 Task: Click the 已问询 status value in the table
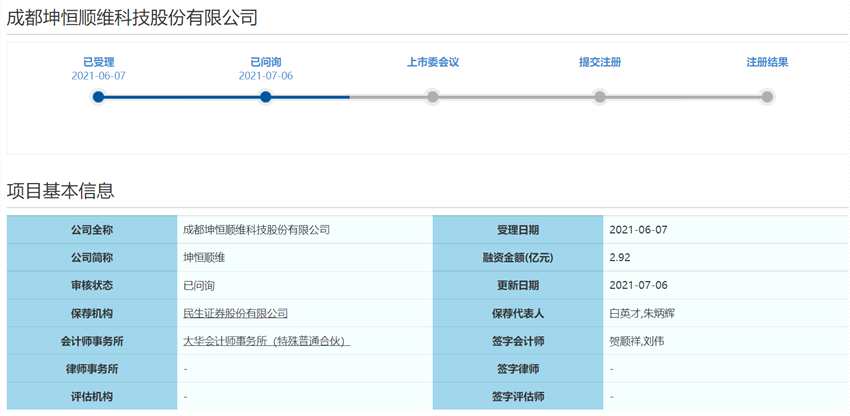(x=199, y=285)
